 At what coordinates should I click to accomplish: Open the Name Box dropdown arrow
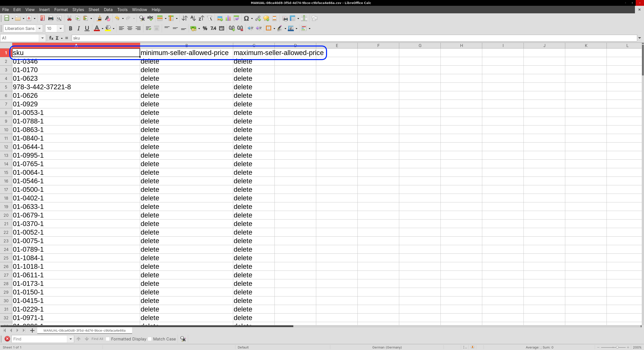[x=43, y=38]
